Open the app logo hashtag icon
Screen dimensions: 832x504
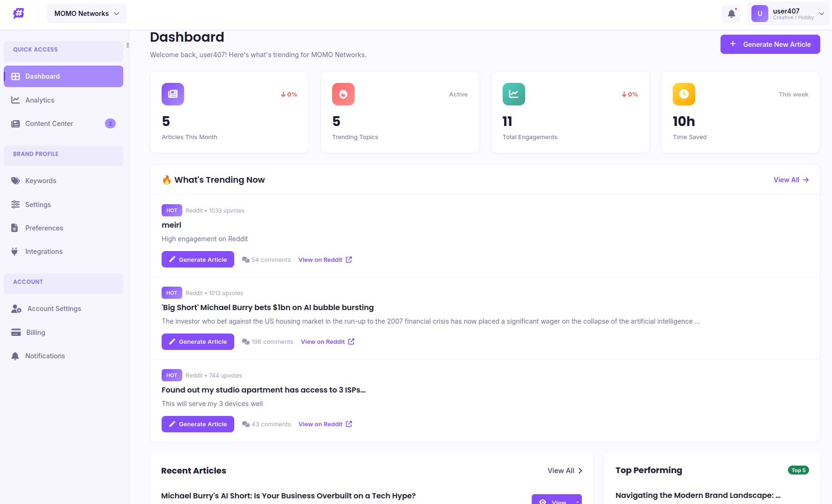tap(19, 13)
